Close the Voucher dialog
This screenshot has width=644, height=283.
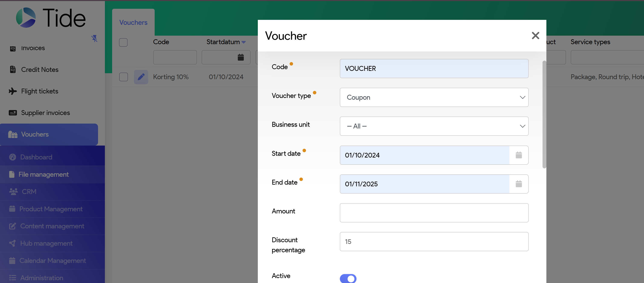(x=535, y=35)
